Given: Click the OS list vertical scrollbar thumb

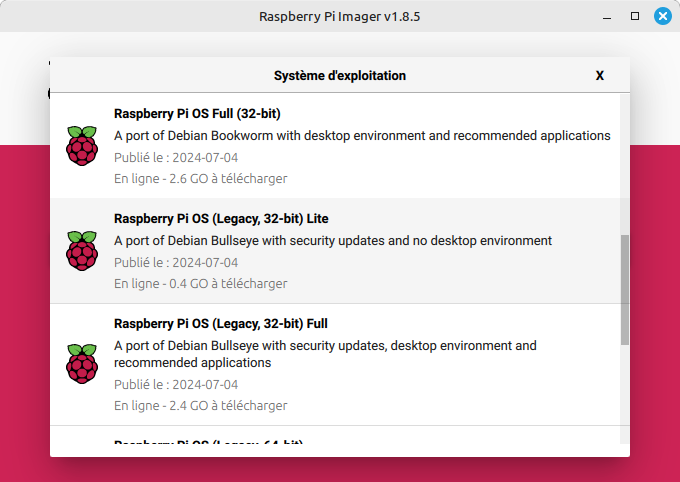Looking at the screenshot, I should click(x=624, y=290).
